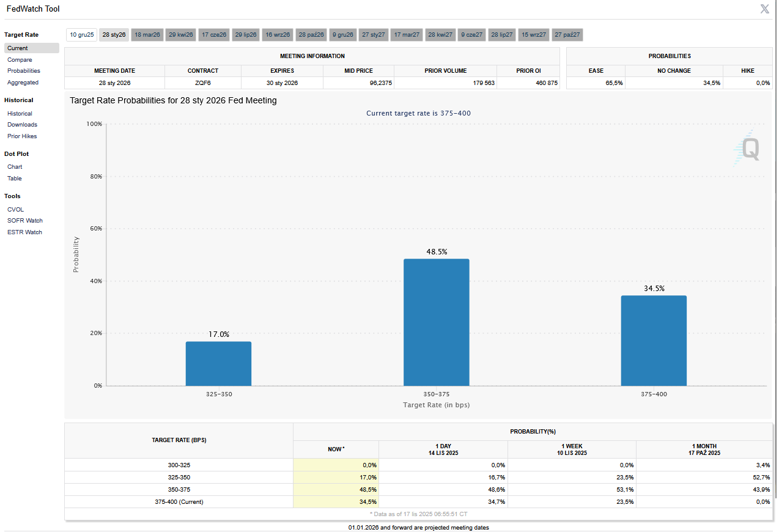Select the 10 gru25 meeting tab

(x=81, y=35)
